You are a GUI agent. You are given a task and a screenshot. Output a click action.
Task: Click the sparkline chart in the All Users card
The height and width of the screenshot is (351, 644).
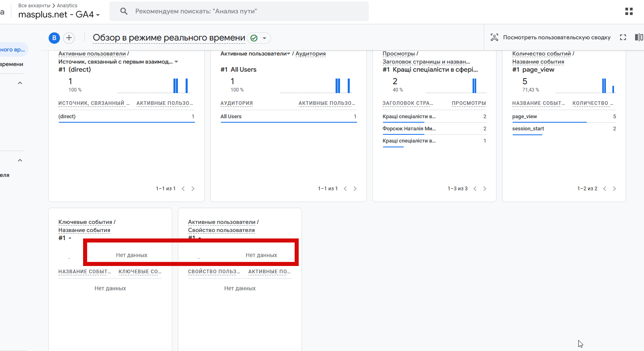tap(315, 85)
